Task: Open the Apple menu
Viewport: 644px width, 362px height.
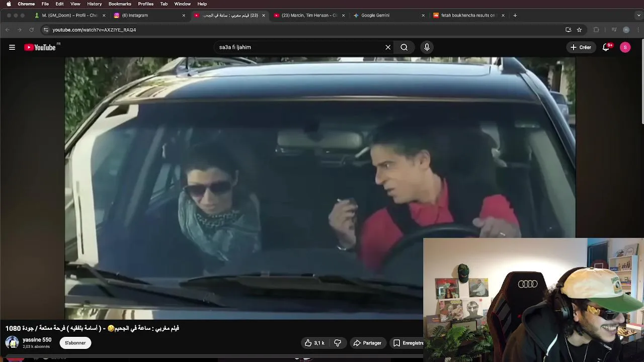Action: tap(9, 4)
